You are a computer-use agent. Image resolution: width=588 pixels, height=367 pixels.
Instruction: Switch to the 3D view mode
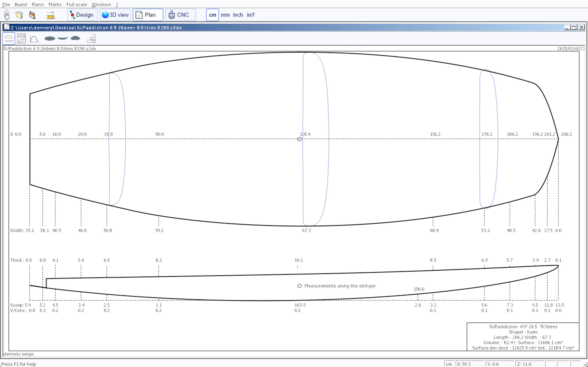[x=115, y=15]
